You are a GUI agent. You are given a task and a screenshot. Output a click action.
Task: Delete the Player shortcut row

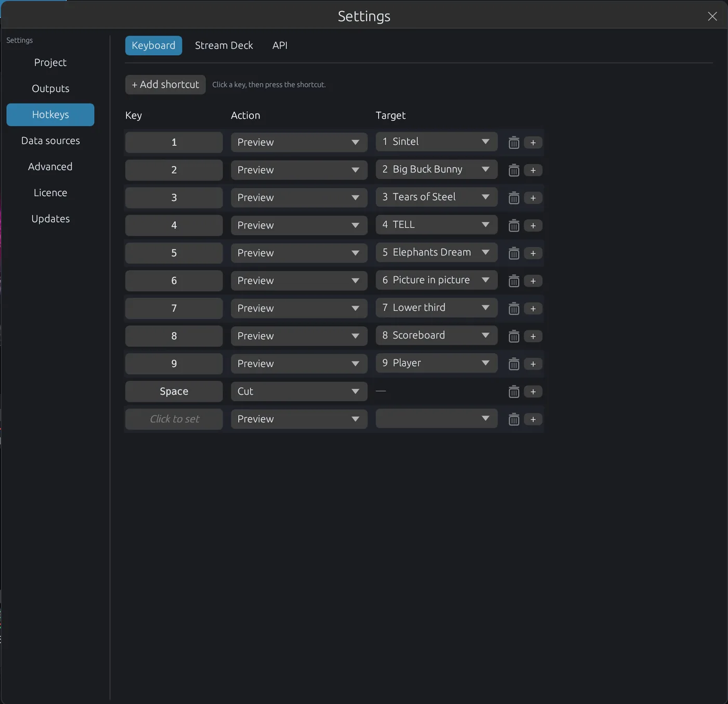514,364
